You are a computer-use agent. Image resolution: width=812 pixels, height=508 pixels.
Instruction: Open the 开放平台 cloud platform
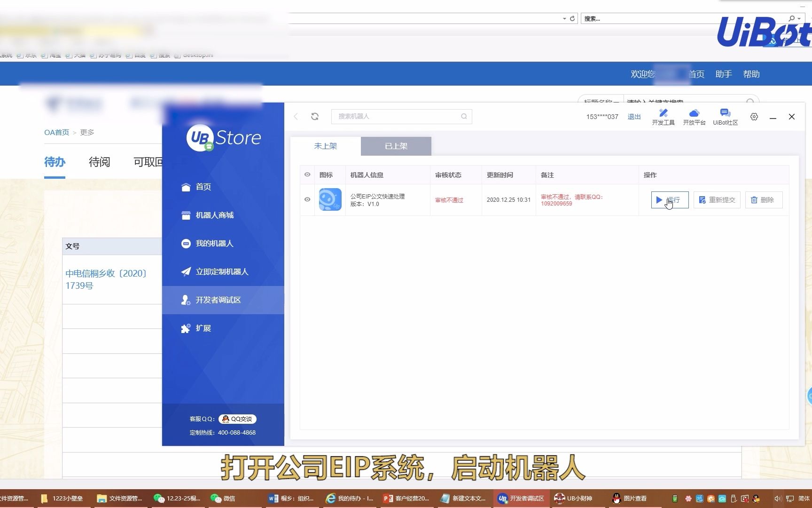pyautogui.click(x=694, y=116)
